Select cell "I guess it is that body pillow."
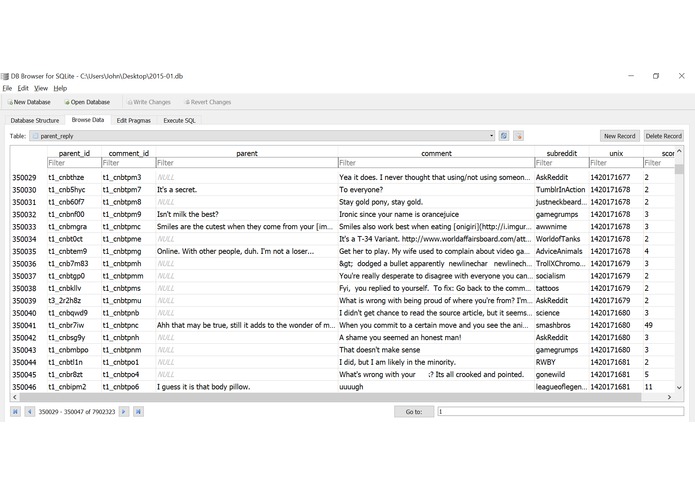 (247, 387)
